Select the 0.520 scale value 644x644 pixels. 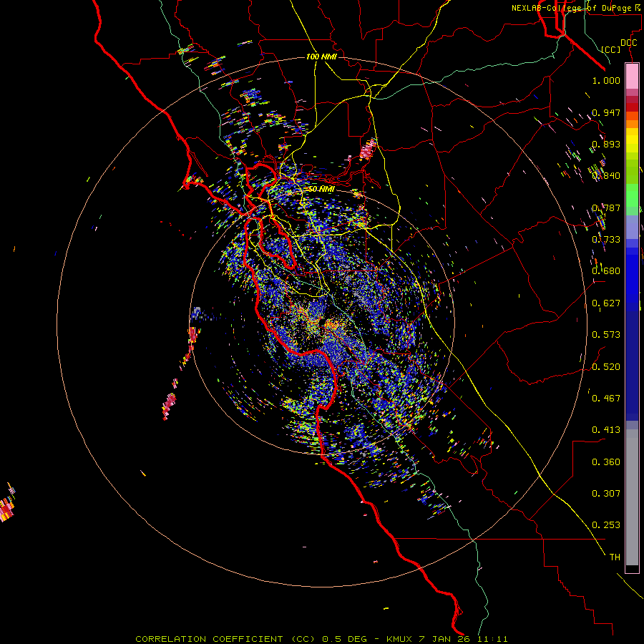coord(606,367)
